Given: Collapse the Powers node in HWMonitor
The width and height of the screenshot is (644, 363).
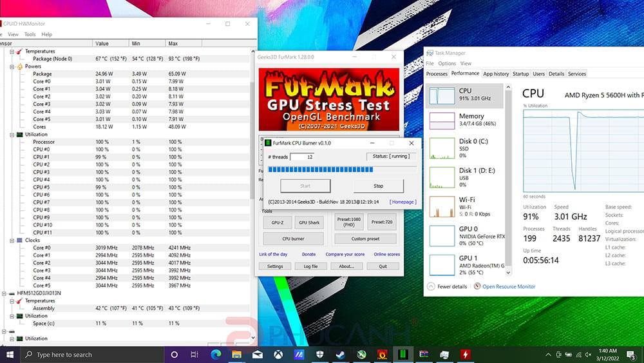Looking at the screenshot, I should pyautogui.click(x=12, y=66).
